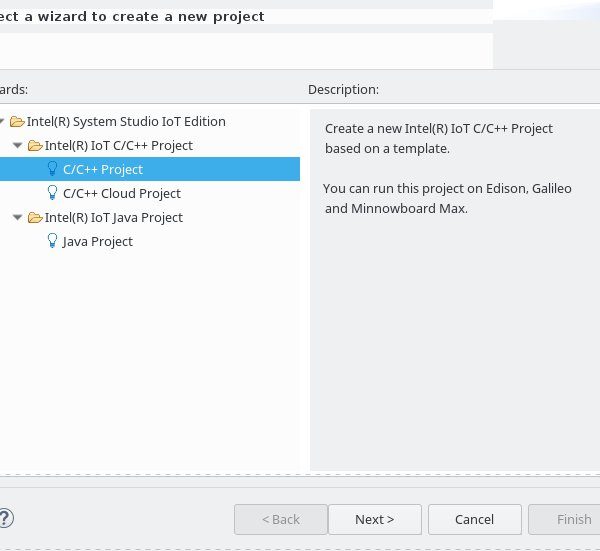Image resolution: width=600 pixels, height=551 pixels.
Task: Click the lightbulb icon beside Java Project
Action: (x=52, y=241)
